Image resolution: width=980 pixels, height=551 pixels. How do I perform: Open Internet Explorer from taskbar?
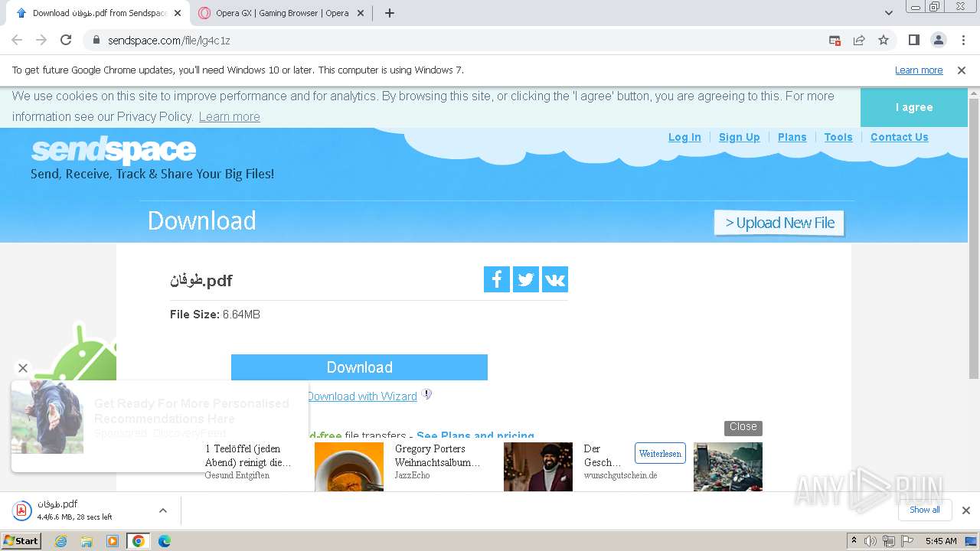60,541
